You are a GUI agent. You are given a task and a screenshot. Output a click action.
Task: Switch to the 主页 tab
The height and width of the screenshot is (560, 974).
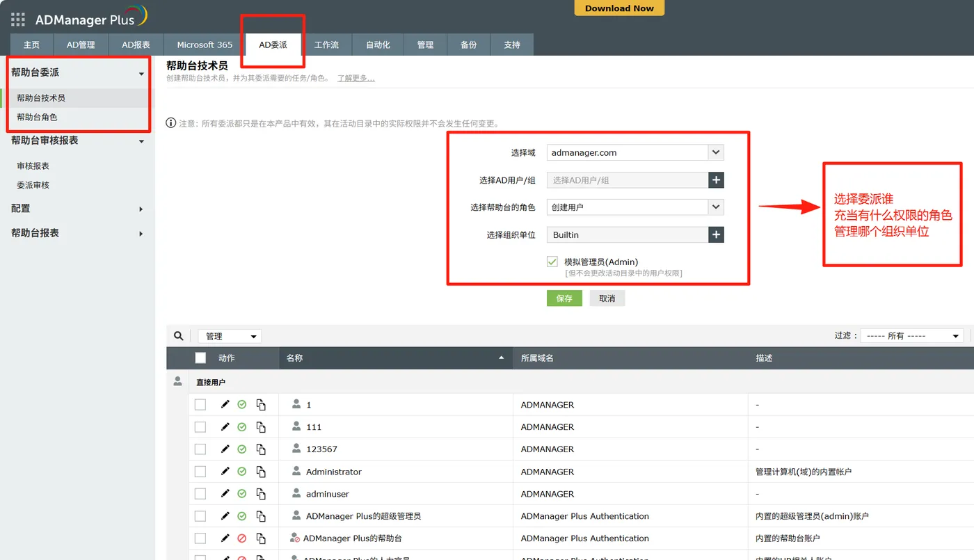[x=31, y=45]
